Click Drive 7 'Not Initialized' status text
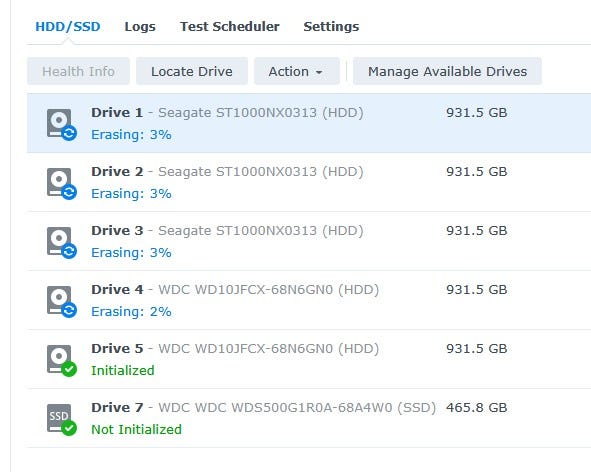Viewport: 591px width, 472px height. click(136, 429)
